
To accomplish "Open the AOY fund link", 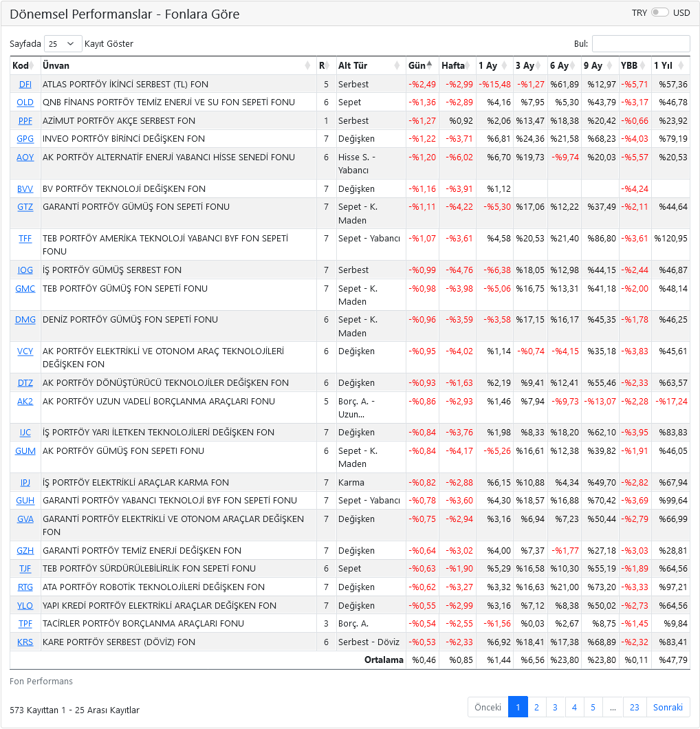I will pyautogui.click(x=25, y=157).
